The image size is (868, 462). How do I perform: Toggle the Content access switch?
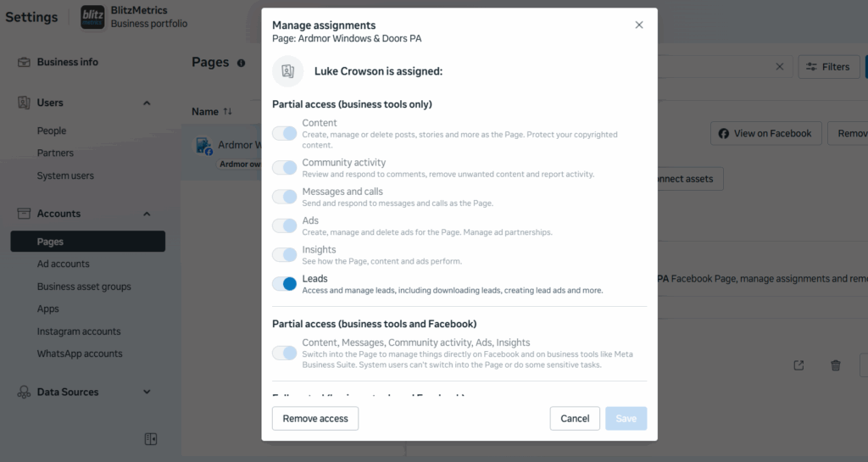point(285,133)
